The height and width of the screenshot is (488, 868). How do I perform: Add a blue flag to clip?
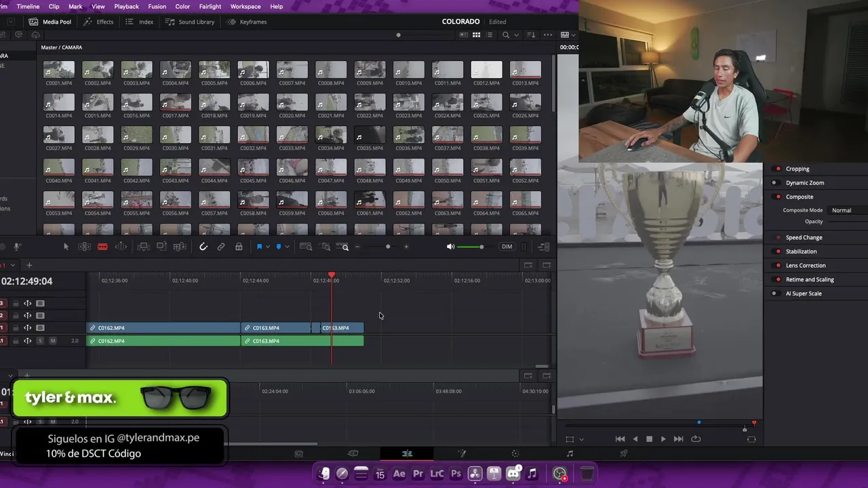coord(259,247)
